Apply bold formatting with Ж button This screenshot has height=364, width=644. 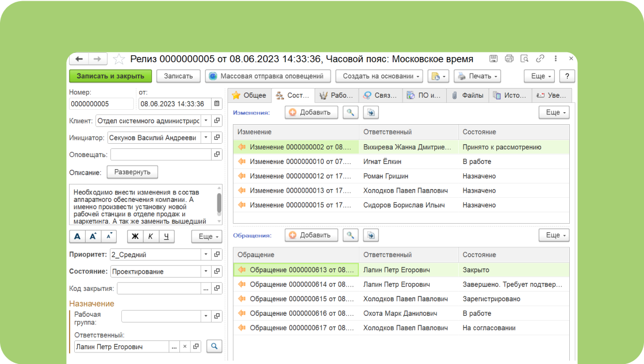(x=135, y=236)
